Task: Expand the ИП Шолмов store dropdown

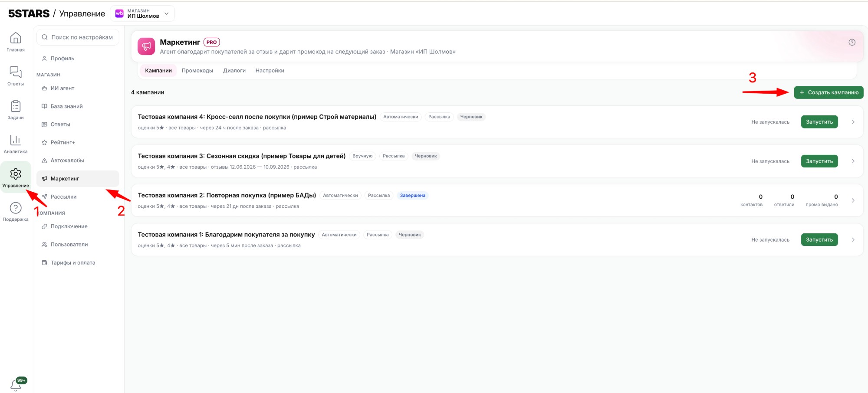Action: [x=142, y=13]
